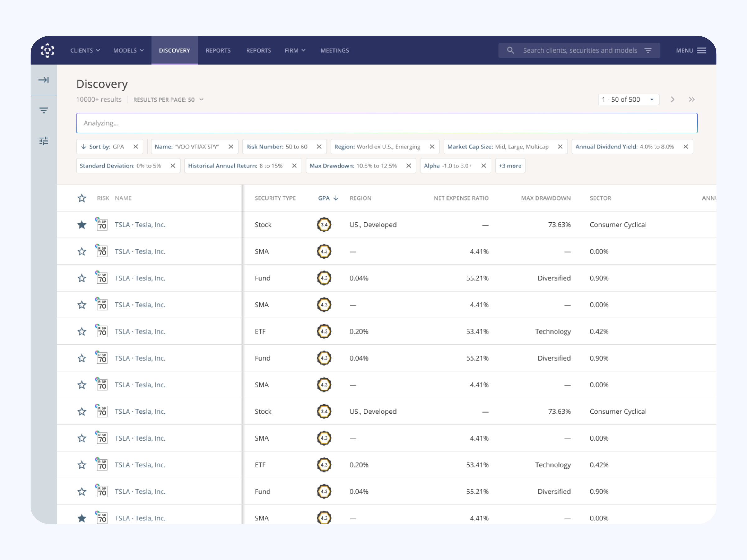The image size is (747, 560).
Task: Sort by NET EXPENSE RATIO column header
Action: [461, 198]
